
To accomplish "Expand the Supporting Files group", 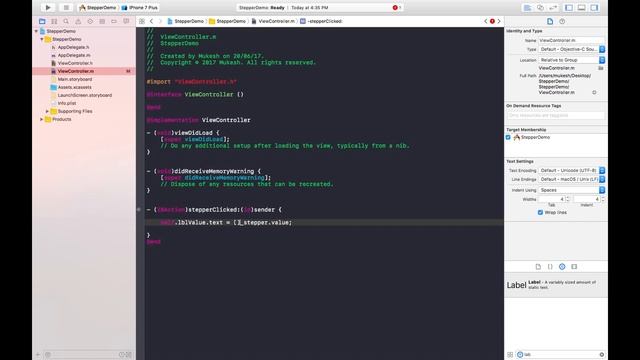I will click(x=47, y=111).
